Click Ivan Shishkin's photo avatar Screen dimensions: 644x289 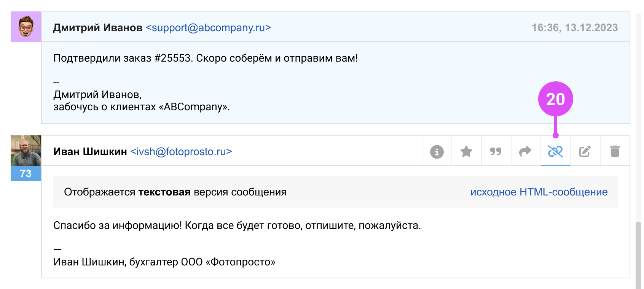coord(26,151)
